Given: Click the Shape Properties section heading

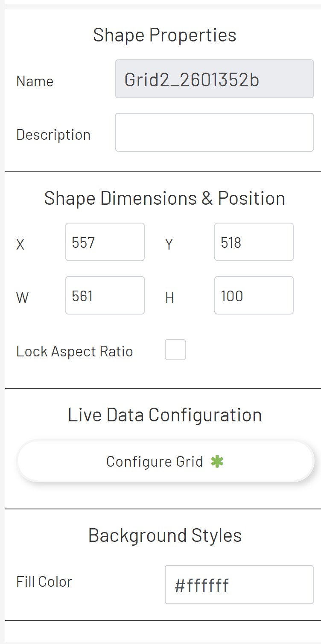Looking at the screenshot, I should point(166,35).
